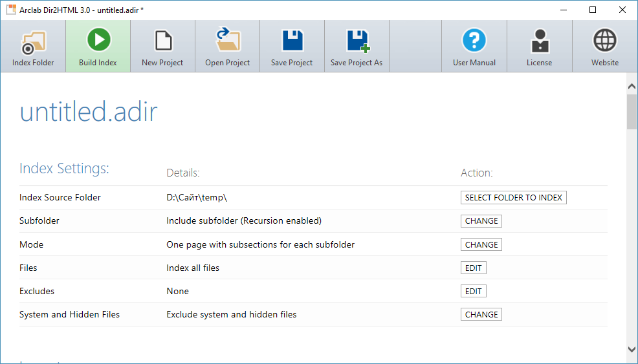Maximize the Dir2HTML window
Screen dimensions: 638x364
(593, 10)
